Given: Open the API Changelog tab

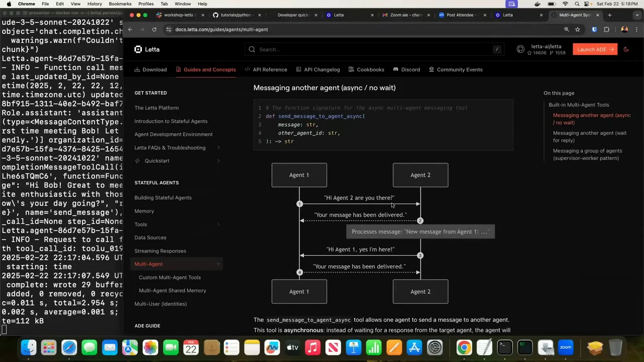Looking at the screenshot, I should tap(318, 69).
